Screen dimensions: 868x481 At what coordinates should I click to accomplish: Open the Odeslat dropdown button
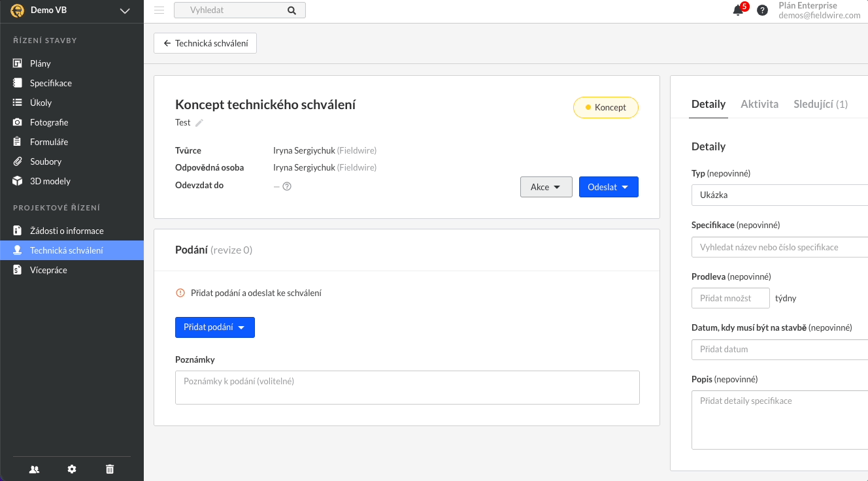[x=609, y=187]
